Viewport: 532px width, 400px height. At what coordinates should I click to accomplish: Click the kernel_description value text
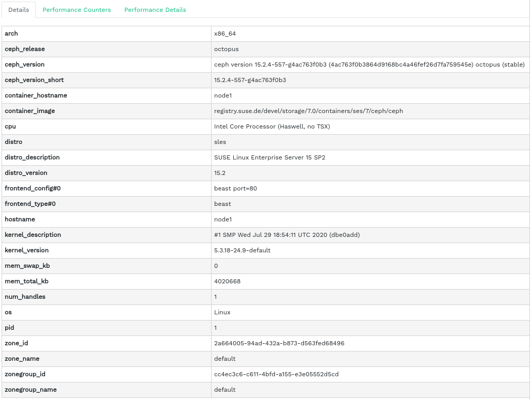287,235
